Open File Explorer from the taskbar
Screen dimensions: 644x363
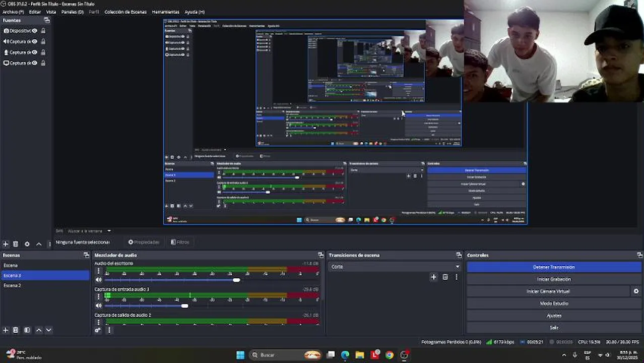(360, 355)
